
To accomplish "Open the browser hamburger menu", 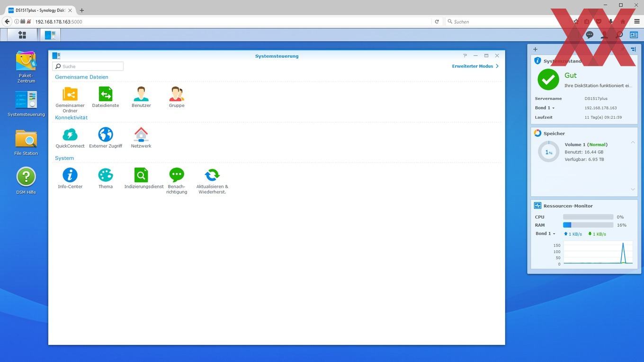I will [x=637, y=21].
